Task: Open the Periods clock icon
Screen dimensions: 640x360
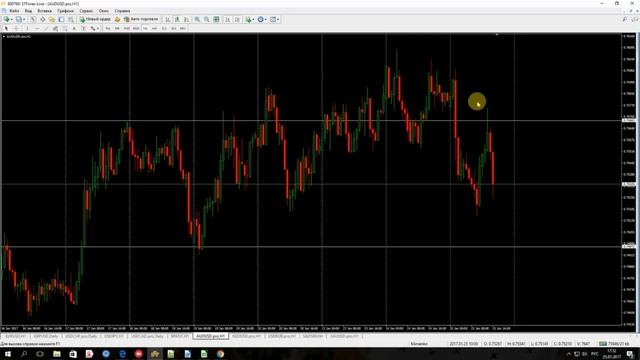Action: [260, 19]
